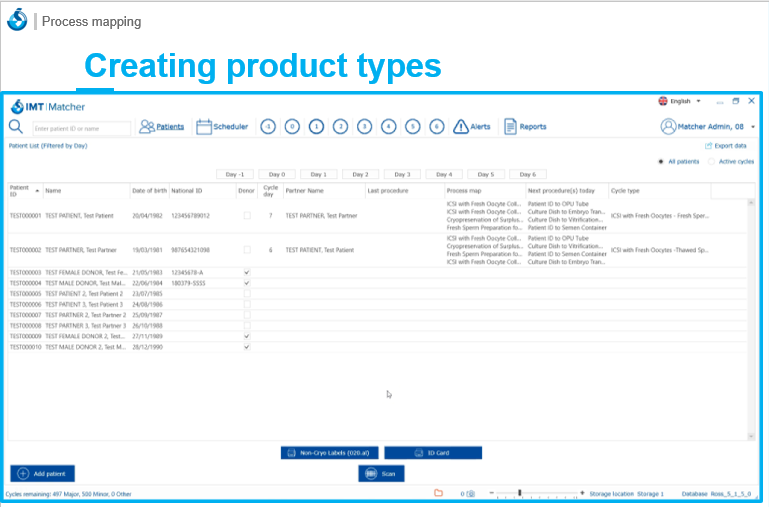Select the All patients radio option
Viewport: 769px width, 507px height.
(662, 161)
